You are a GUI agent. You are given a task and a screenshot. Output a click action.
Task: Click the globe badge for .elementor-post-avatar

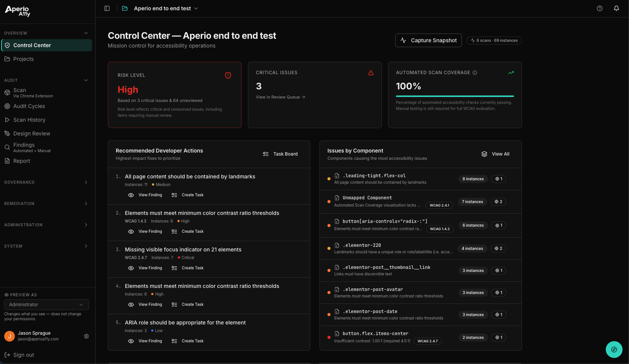pos(499,292)
